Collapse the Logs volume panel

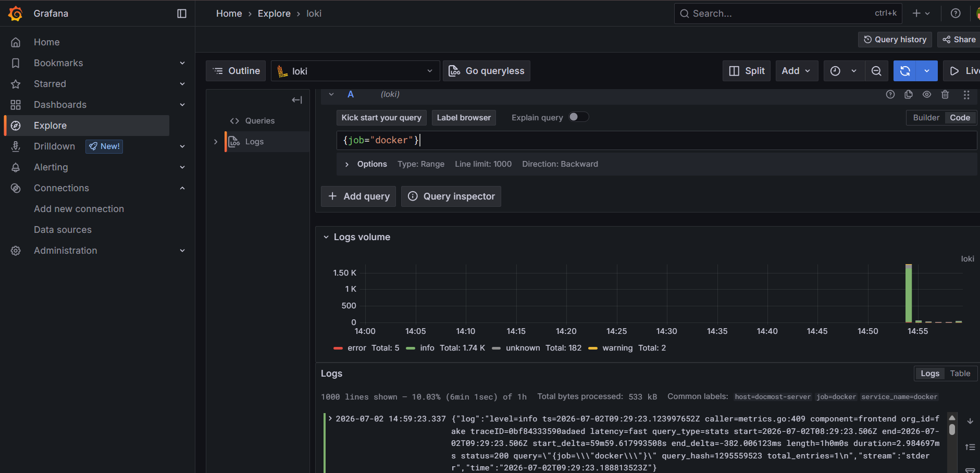coord(326,237)
